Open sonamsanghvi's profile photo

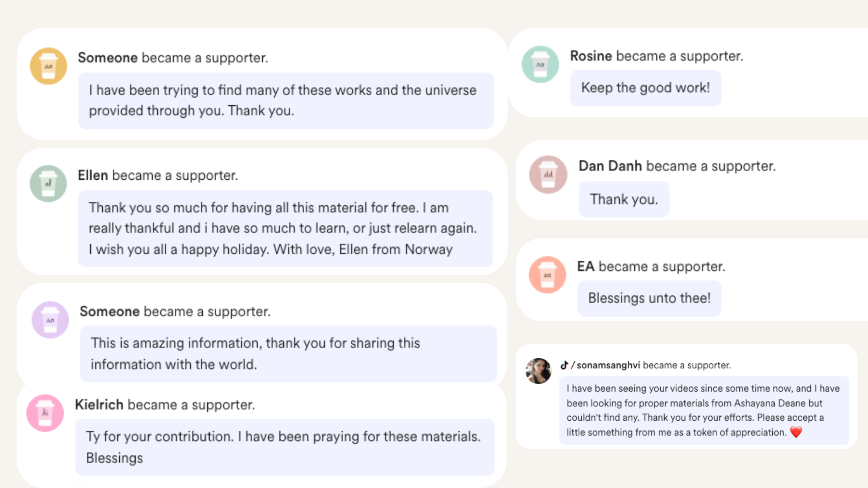538,371
